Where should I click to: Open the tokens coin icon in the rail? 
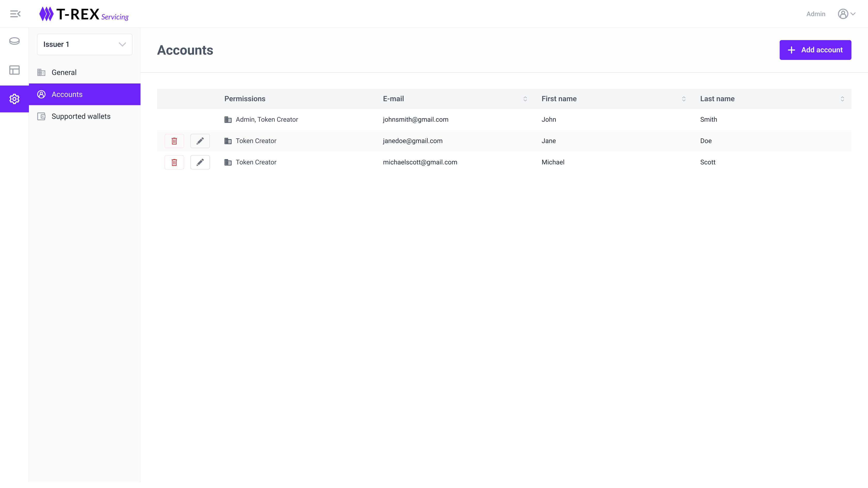[x=14, y=41]
